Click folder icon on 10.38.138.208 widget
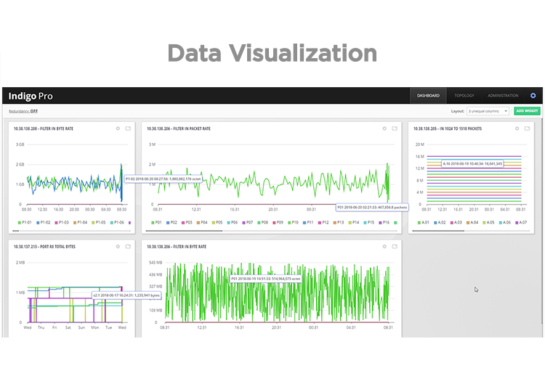 pos(128,128)
